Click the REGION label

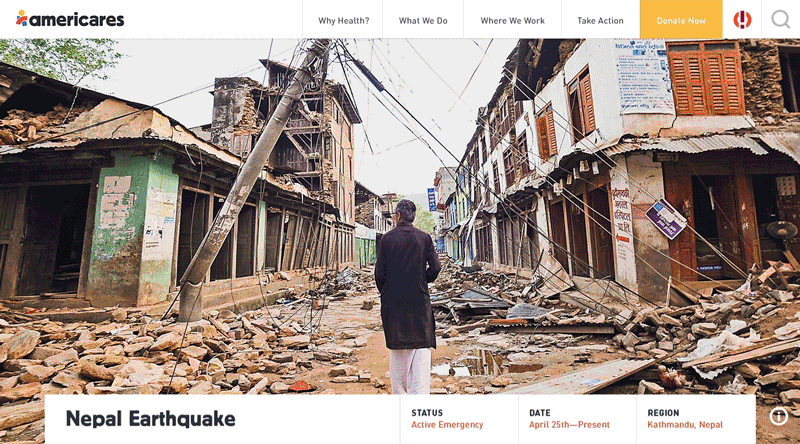tap(663, 413)
